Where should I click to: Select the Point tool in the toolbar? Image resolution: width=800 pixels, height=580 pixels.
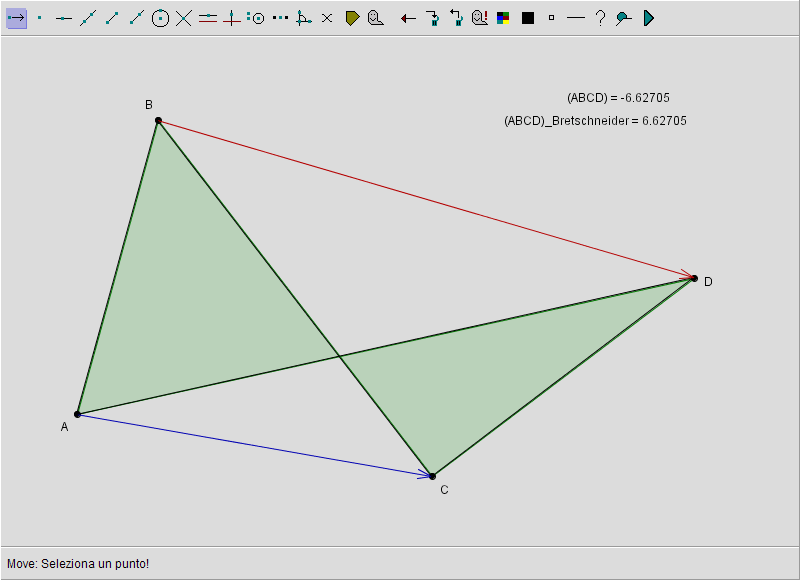(40, 18)
